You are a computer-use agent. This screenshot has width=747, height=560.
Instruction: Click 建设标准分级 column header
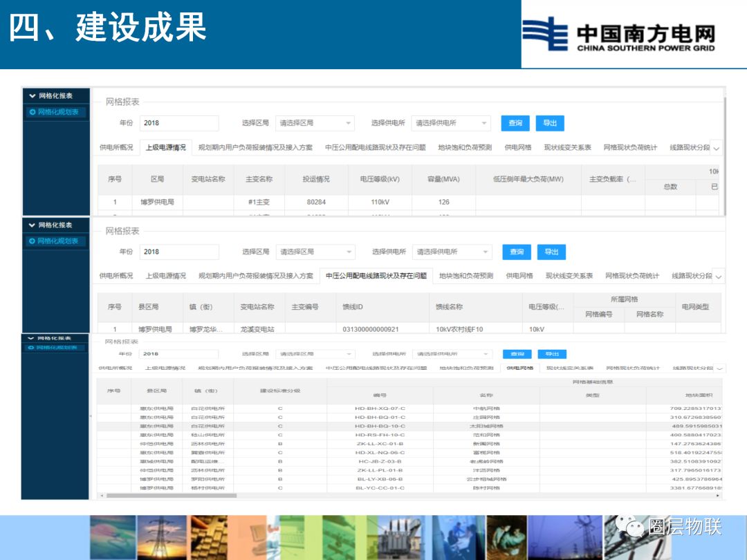click(x=280, y=391)
